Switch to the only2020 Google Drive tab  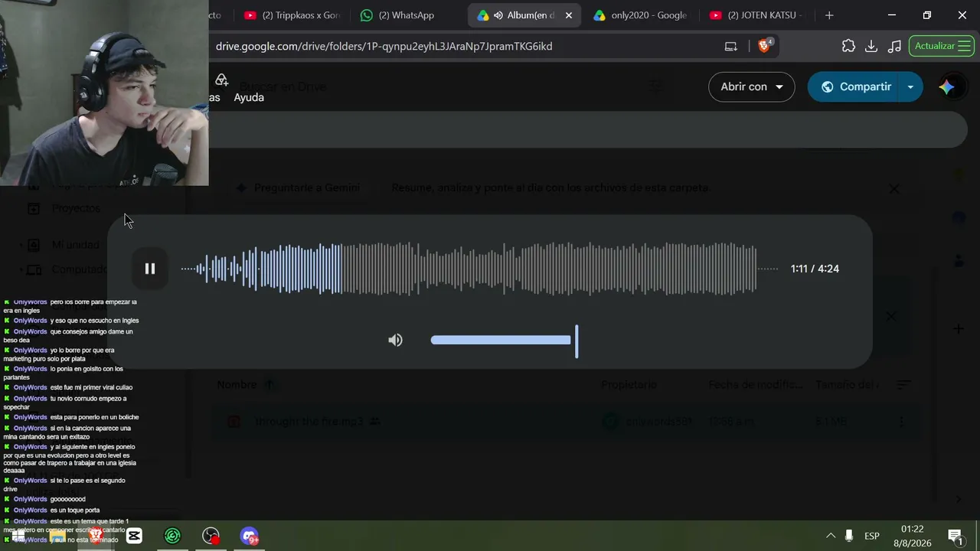tap(641, 15)
